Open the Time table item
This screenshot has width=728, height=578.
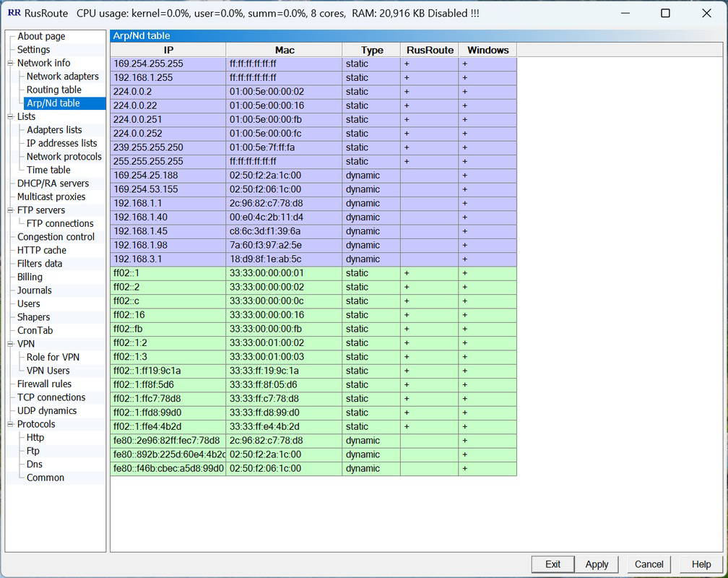pos(48,170)
